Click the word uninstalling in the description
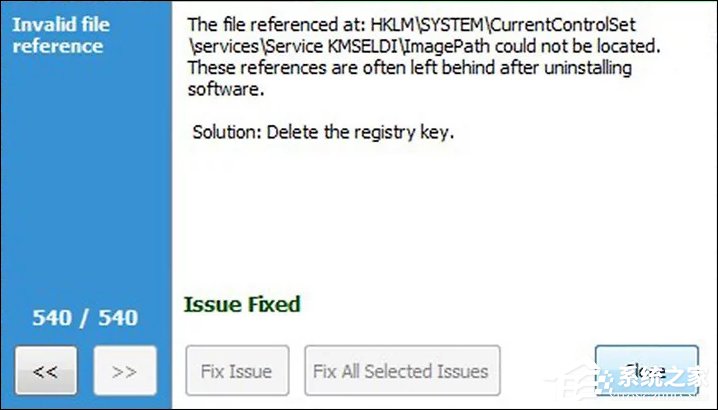Screen dimensions: 718x410 588,68
